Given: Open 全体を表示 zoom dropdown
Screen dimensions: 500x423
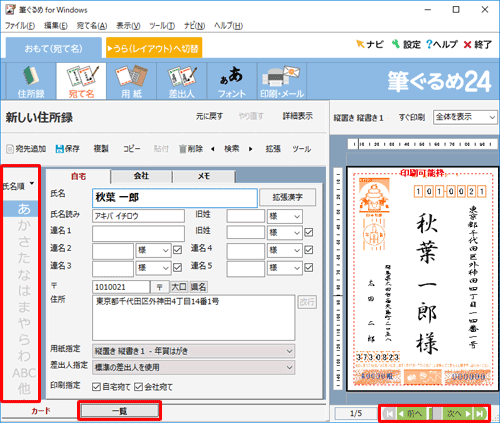Looking at the screenshot, I should click(465, 117).
